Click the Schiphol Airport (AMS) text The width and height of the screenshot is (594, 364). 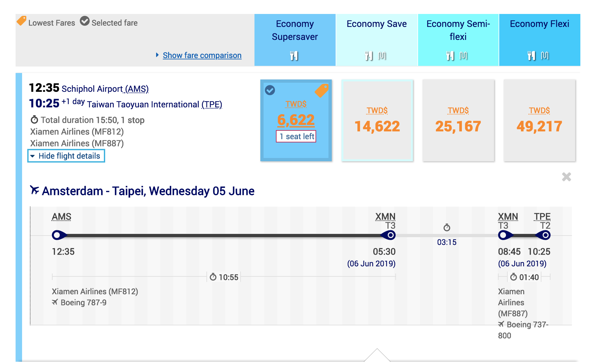pyautogui.click(x=105, y=89)
